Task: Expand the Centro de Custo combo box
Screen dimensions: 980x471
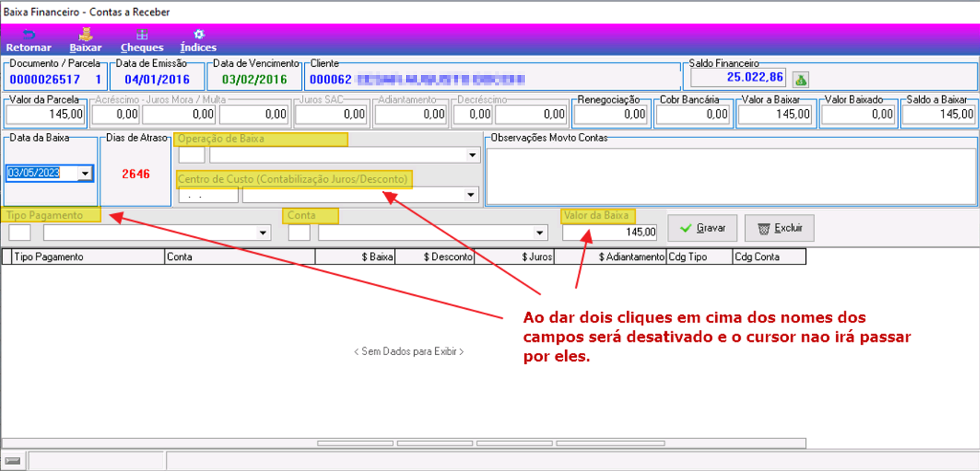Action: pos(471,195)
